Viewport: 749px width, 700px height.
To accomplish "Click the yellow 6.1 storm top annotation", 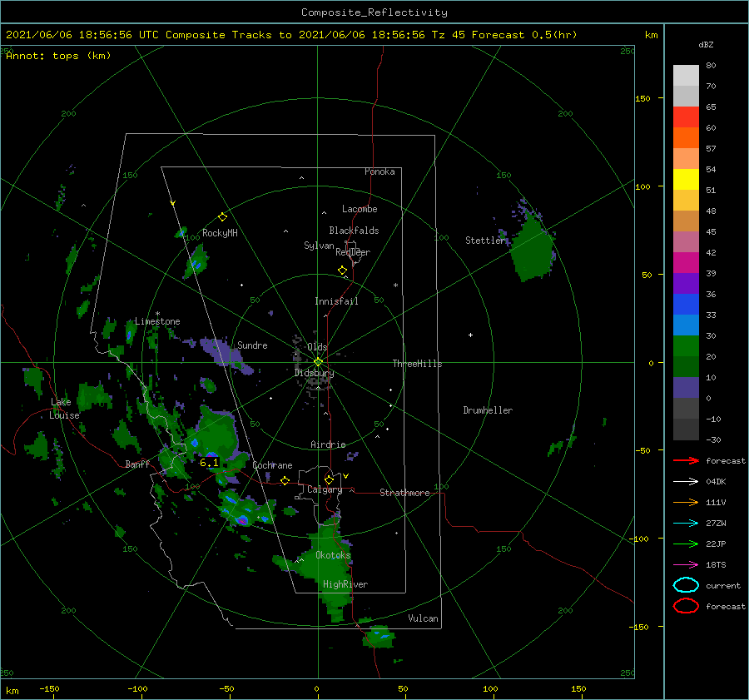I will (209, 463).
